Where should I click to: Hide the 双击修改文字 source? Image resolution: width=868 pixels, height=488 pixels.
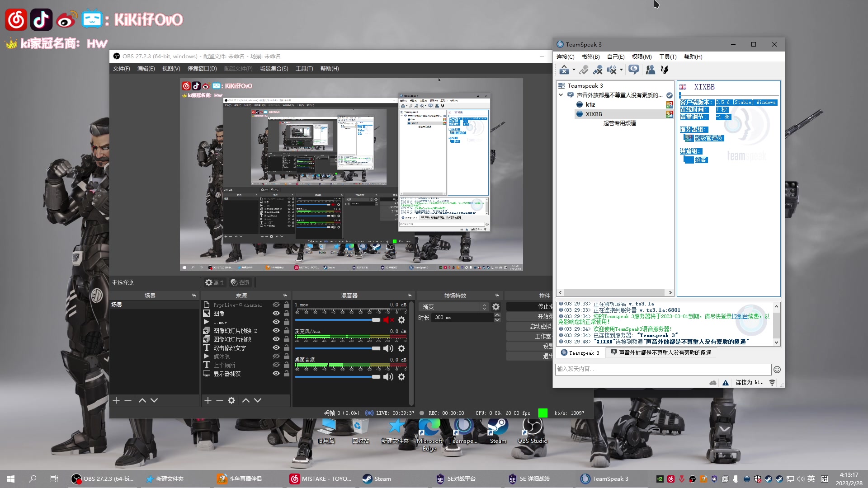click(276, 348)
